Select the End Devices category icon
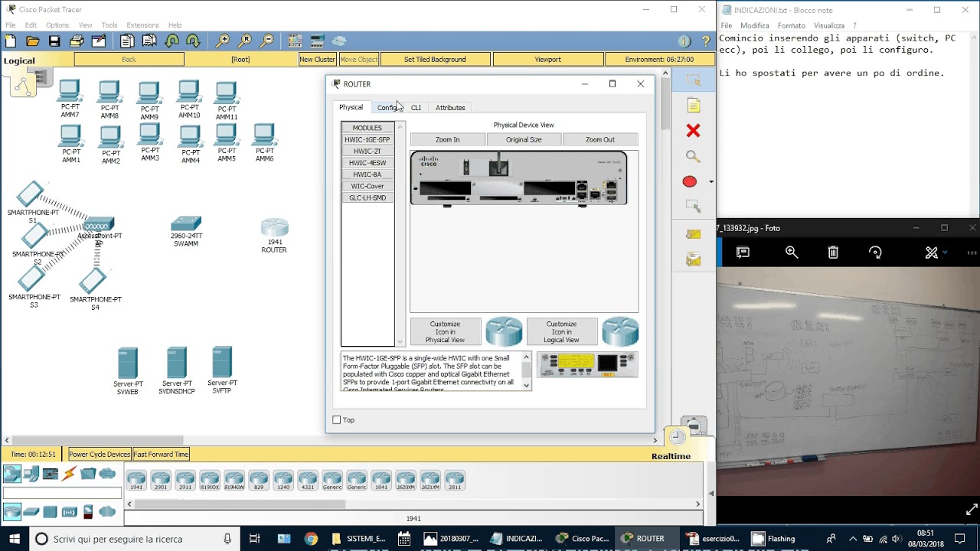Screen dimensions: 980x551 click(31, 474)
